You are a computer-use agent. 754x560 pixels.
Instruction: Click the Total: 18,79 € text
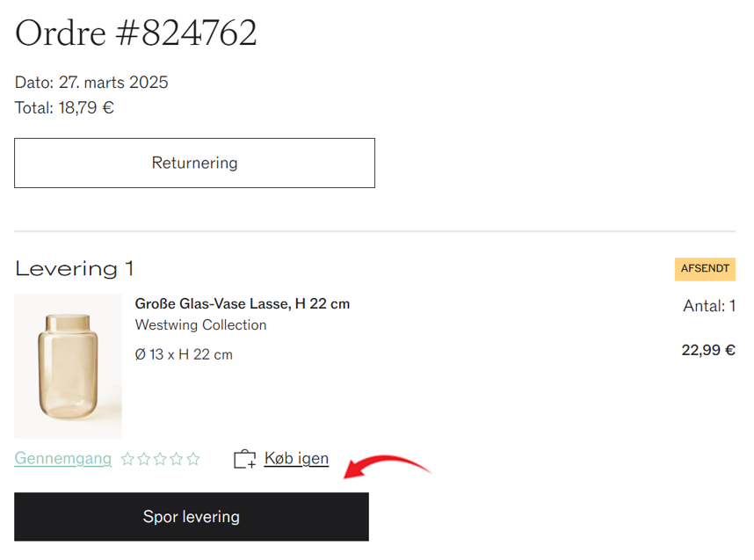click(64, 108)
